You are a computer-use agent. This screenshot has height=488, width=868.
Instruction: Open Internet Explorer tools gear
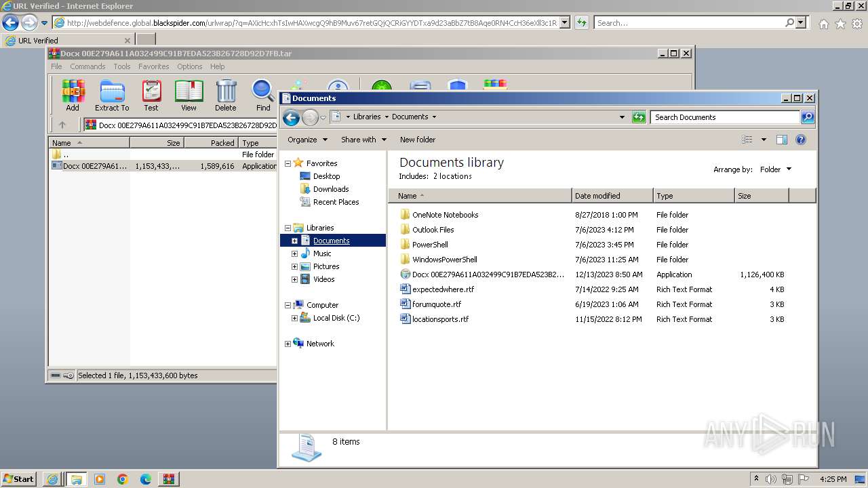click(857, 24)
